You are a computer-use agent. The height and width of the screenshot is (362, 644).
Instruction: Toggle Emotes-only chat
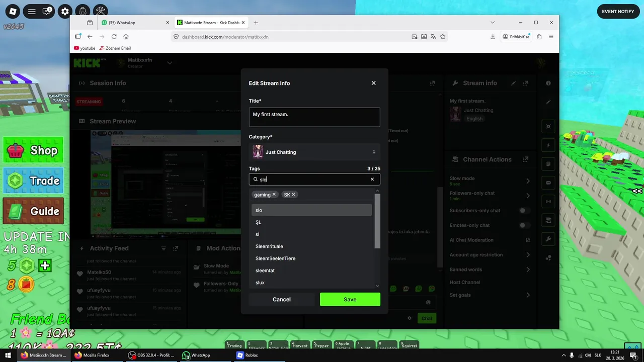pyautogui.click(x=525, y=225)
